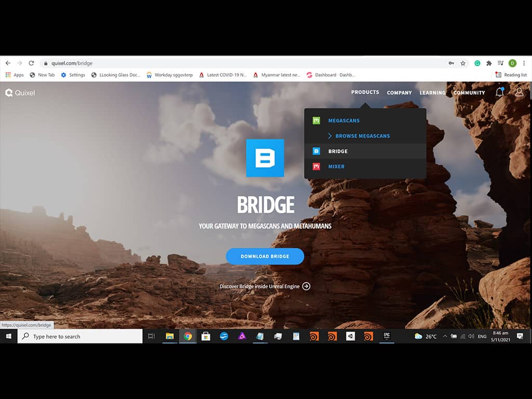532x399 pixels.
Task: Click DOWNLOAD BRIDGE button
Action: (x=265, y=256)
